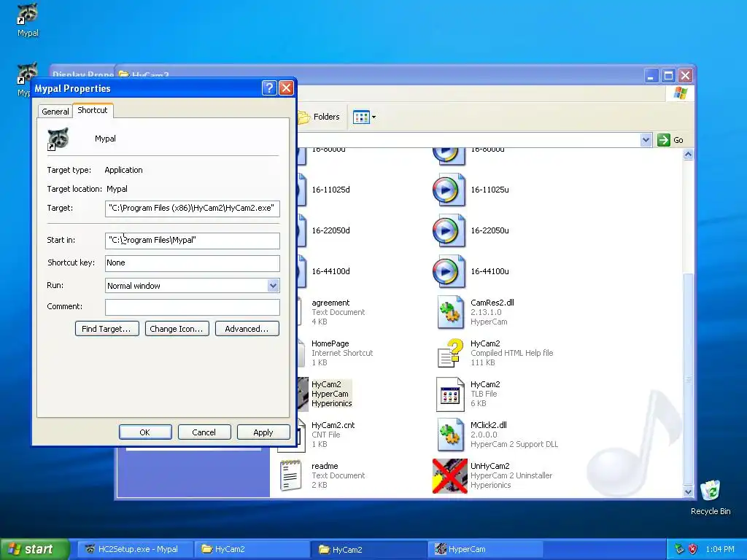Select the 16-11025d file name

click(x=330, y=190)
